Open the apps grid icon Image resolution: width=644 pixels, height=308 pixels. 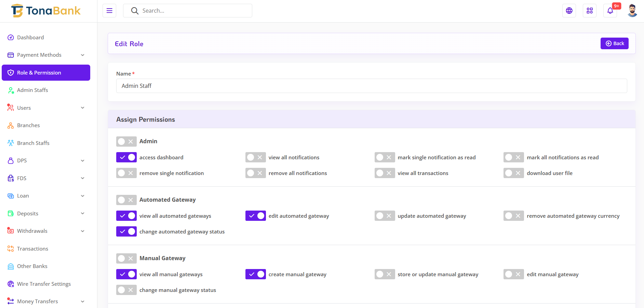pos(590,11)
